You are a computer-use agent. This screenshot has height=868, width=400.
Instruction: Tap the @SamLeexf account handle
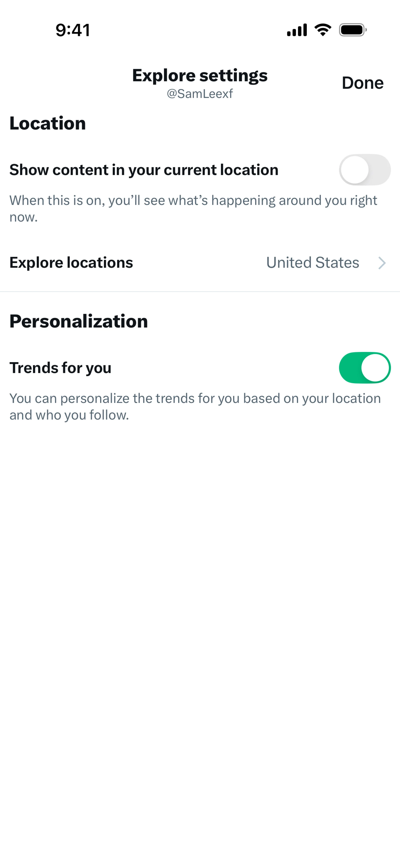point(200,94)
